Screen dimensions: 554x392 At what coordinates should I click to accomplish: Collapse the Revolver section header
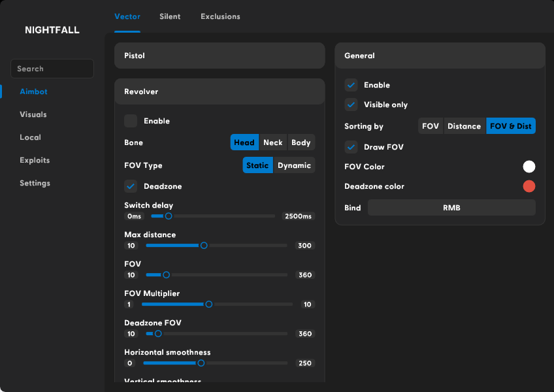point(220,91)
